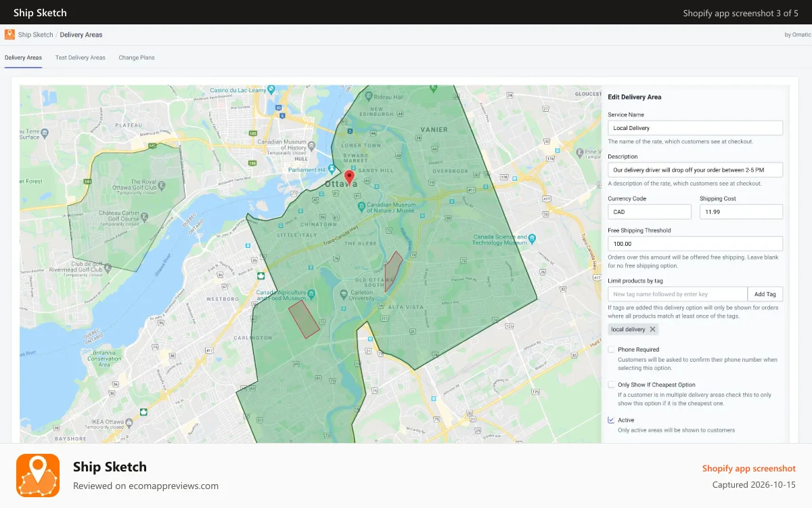
Task: Click the LITTLE ITALY map label
Action: tap(296, 235)
